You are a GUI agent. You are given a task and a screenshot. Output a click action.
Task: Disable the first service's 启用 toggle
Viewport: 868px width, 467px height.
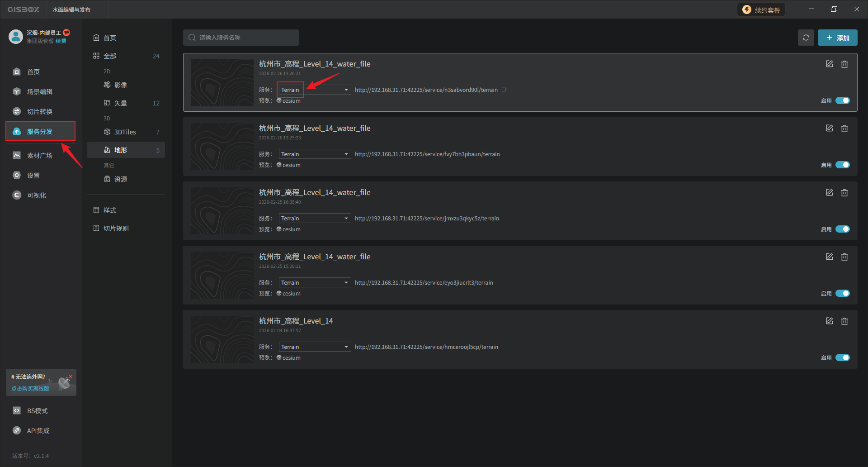point(842,100)
